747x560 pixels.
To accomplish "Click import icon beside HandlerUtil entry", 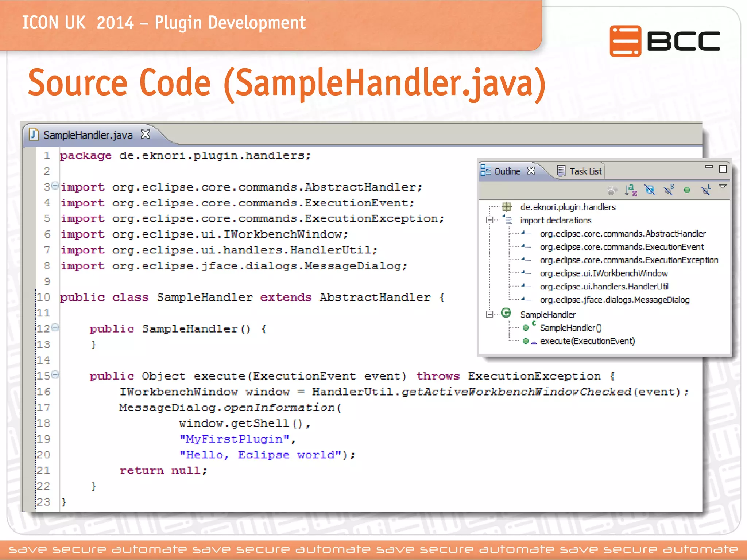I will pyautogui.click(x=526, y=286).
